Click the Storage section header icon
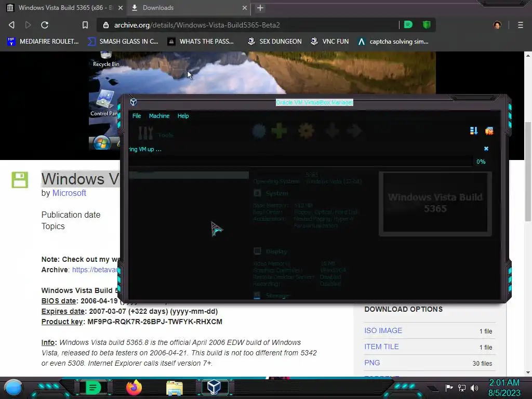The image size is (532, 399). (257, 296)
